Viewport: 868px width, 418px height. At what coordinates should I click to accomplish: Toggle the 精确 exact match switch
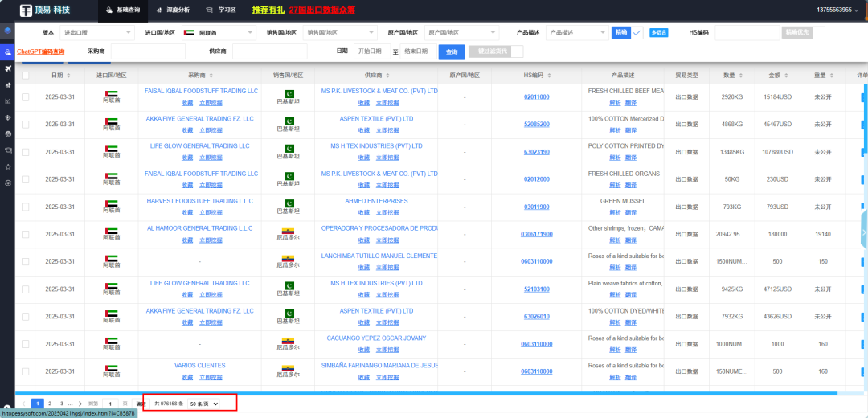[x=628, y=33]
